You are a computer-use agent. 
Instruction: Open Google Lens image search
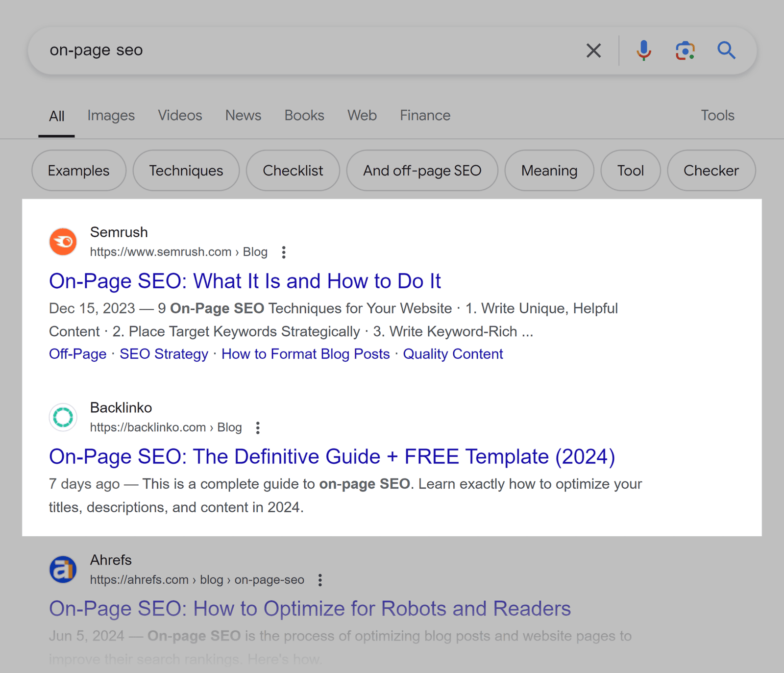(x=685, y=50)
